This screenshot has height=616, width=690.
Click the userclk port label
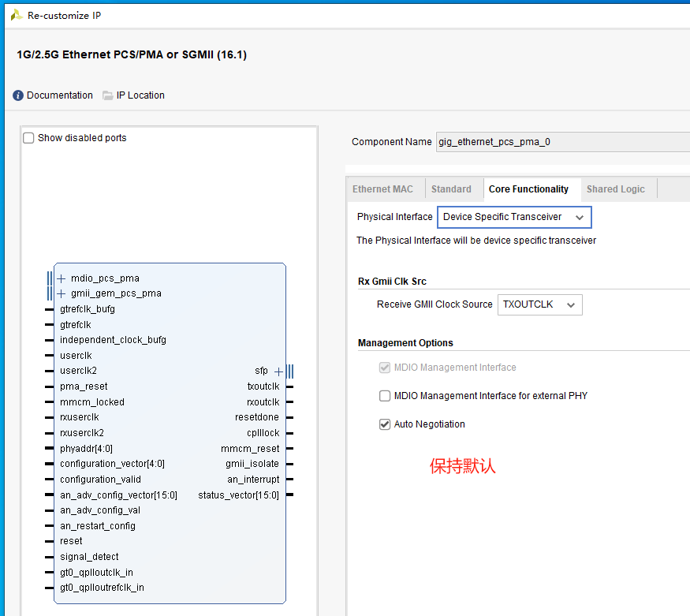[x=76, y=356]
